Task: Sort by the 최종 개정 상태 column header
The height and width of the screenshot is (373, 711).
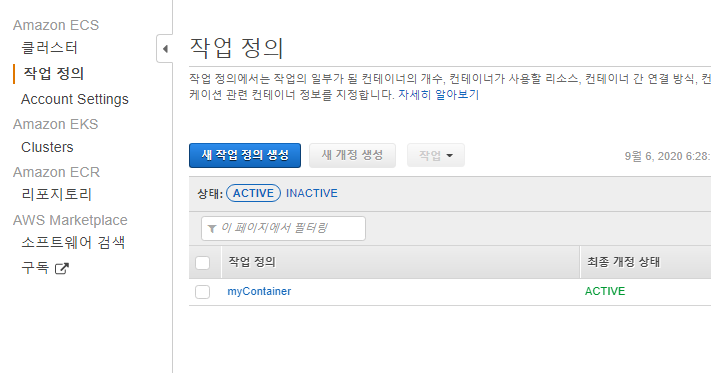Action: [x=623, y=262]
